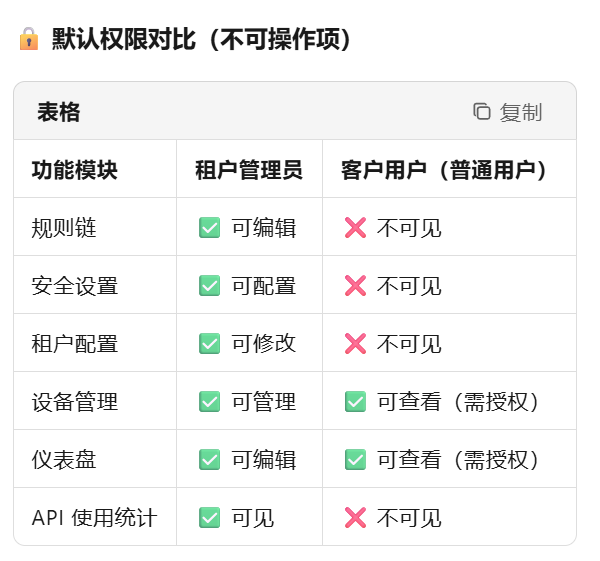Click the green check in API 使用统计 row
Screen dimensions: 600x561
coord(210,517)
